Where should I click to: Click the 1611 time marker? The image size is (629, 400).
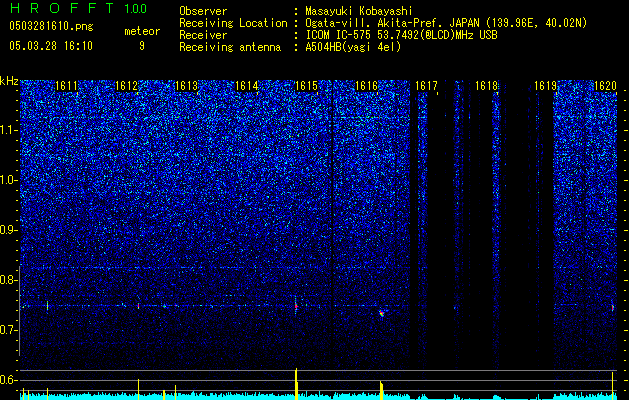(66, 86)
